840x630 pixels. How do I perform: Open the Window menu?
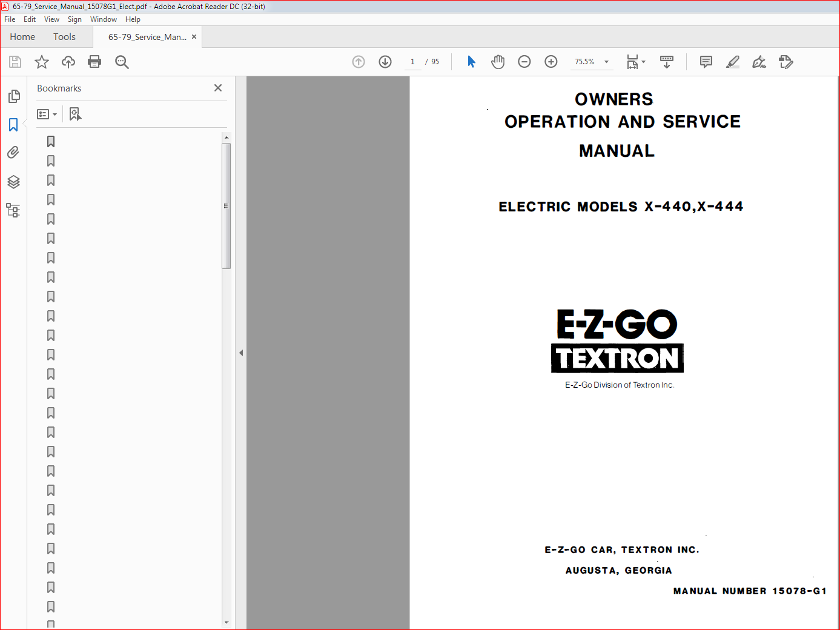[104, 19]
